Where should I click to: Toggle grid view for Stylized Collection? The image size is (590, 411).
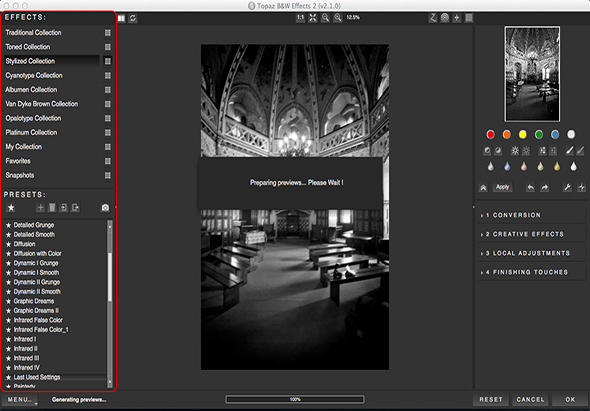pos(108,61)
